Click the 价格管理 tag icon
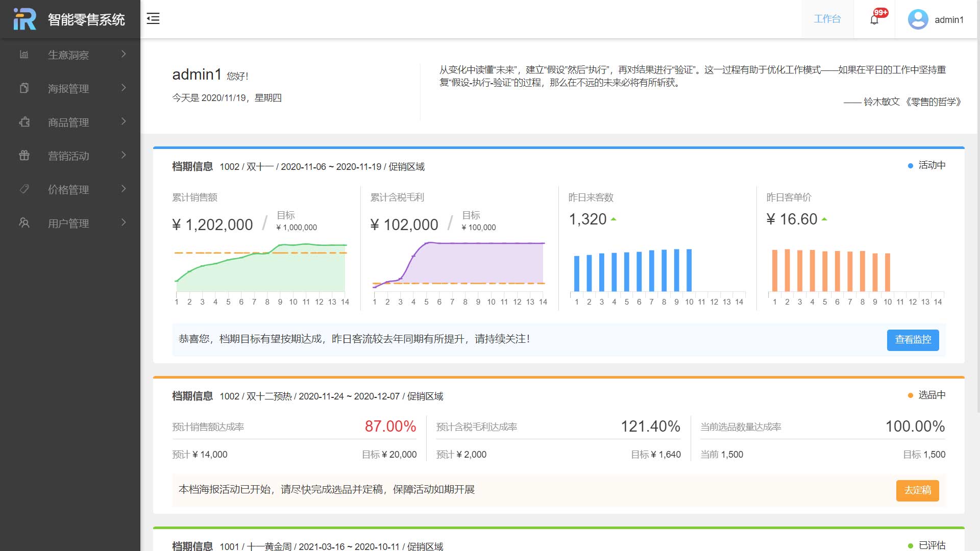The height and width of the screenshot is (551, 980). [24, 189]
